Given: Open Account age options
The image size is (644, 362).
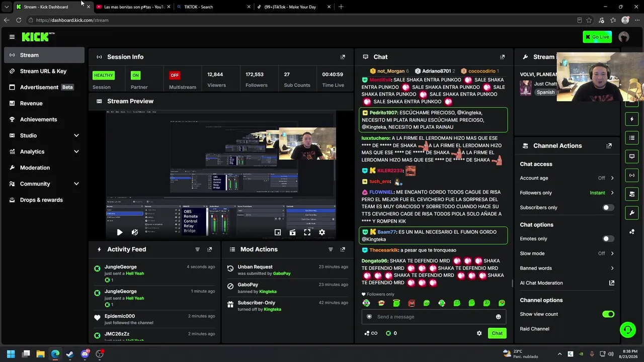Looking at the screenshot, I should click(x=567, y=178).
